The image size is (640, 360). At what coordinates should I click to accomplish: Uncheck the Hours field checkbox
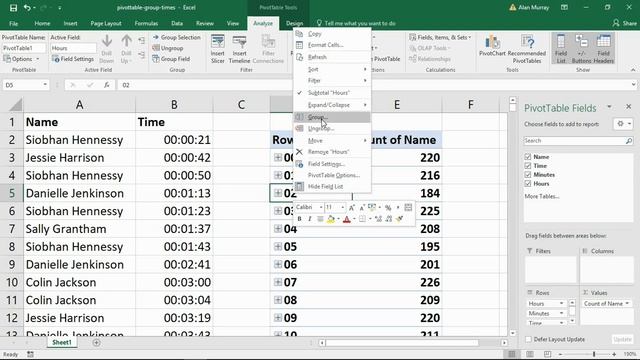pyautogui.click(x=528, y=184)
